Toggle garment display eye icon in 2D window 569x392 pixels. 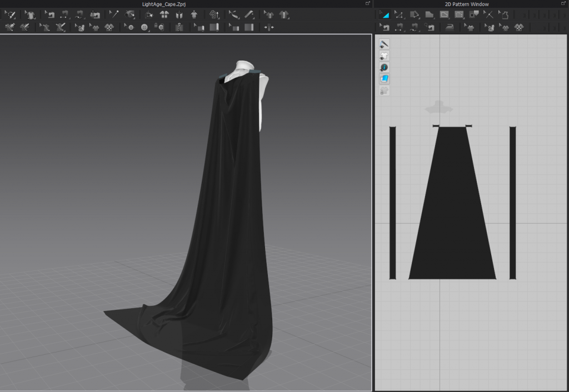(x=384, y=56)
